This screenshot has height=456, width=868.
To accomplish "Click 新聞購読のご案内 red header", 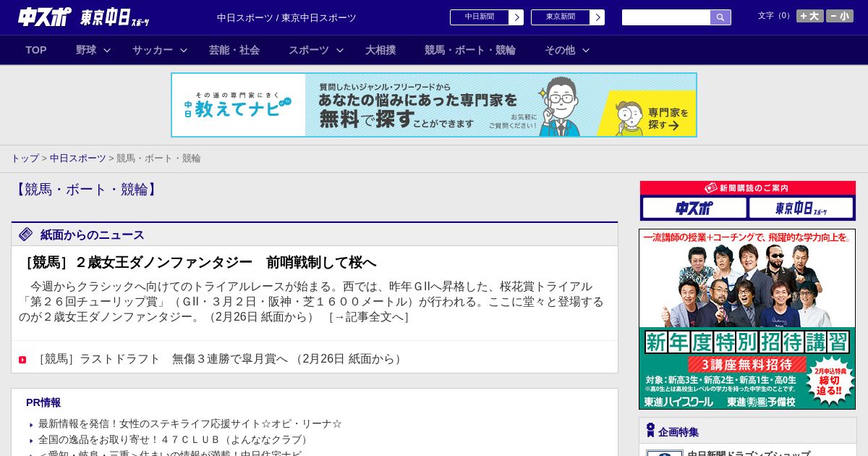I will [748, 188].
